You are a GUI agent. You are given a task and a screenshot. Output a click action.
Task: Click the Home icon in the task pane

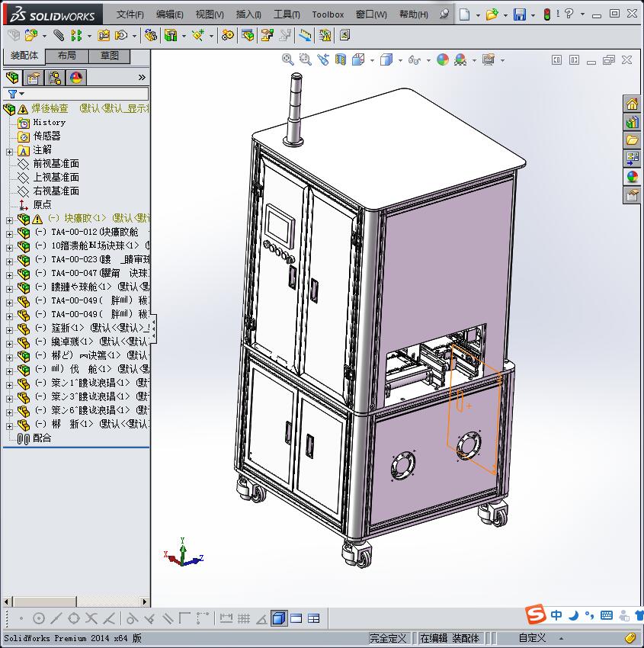(632, 104)
